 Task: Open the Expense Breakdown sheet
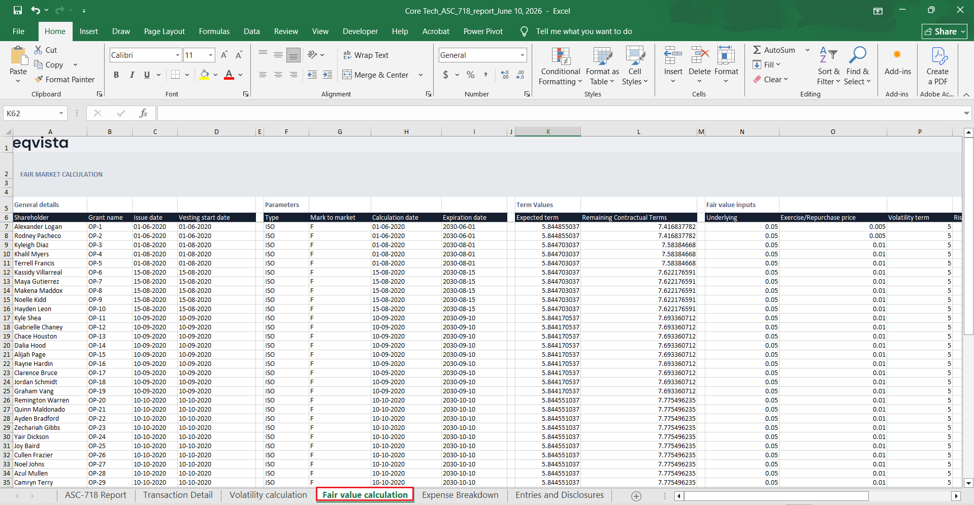pyautogui.click(x=460, y=495)
